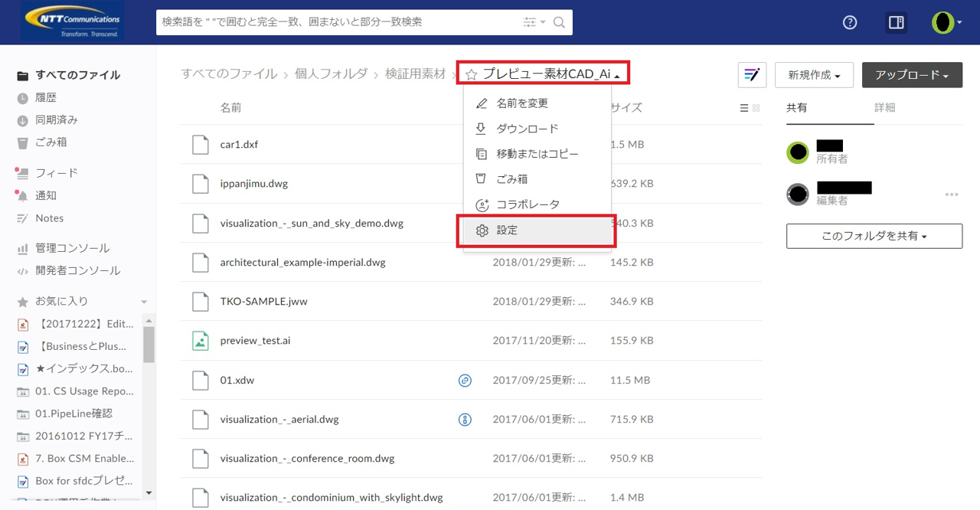Expand the 新規作成 dropdown

[814, 75]
